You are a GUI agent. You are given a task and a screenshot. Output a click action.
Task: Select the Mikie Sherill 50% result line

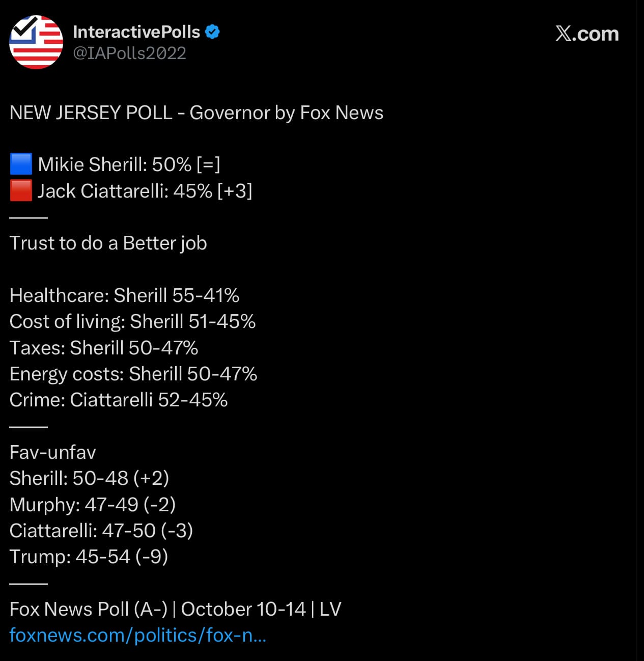click(129, 164)
